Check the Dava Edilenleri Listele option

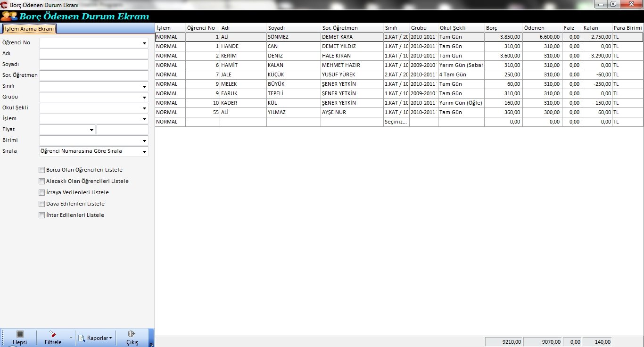(42, 204)
